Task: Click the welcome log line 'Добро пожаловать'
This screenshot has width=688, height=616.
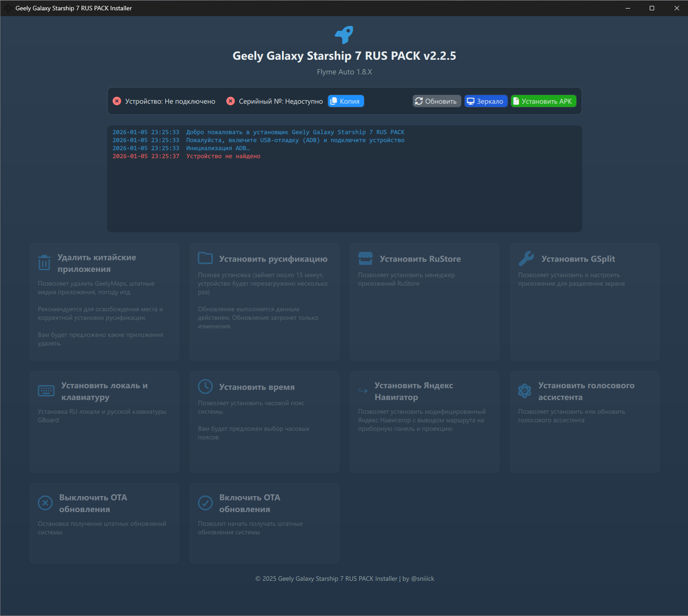Action: coord(295,132)
